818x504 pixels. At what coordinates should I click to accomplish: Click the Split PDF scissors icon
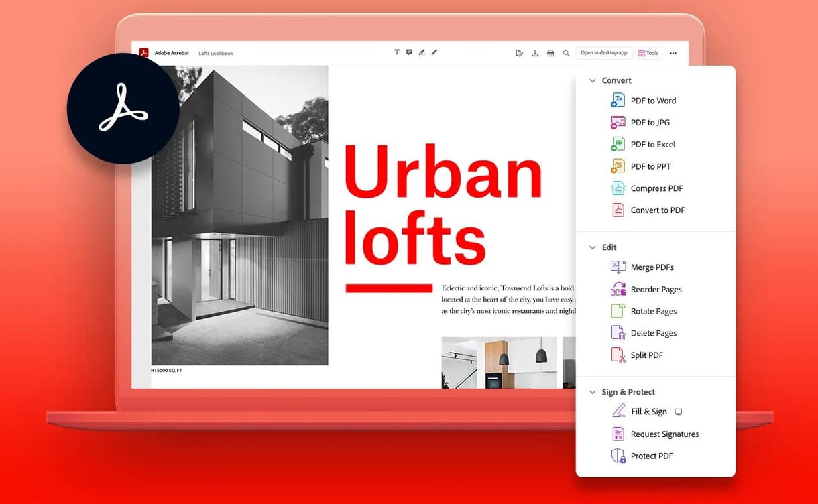point(618,355)
